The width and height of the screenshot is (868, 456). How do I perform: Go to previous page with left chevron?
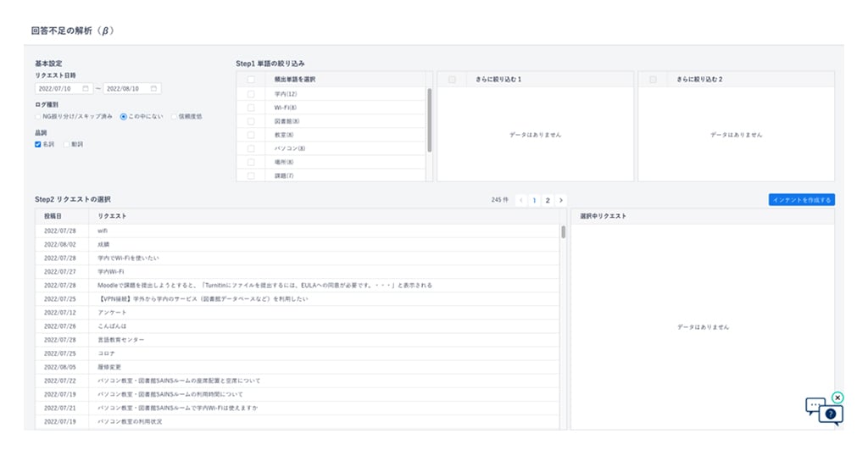(x=521, y=200)
